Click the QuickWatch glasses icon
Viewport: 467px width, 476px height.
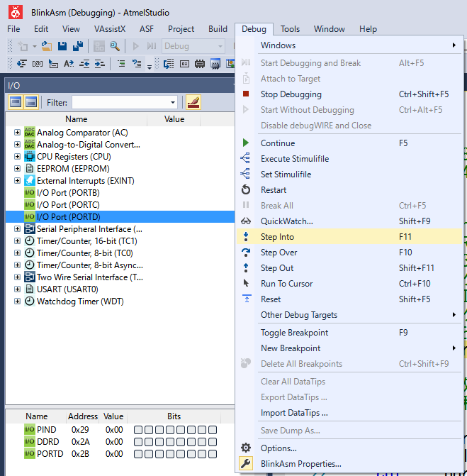tap(246, 221)
